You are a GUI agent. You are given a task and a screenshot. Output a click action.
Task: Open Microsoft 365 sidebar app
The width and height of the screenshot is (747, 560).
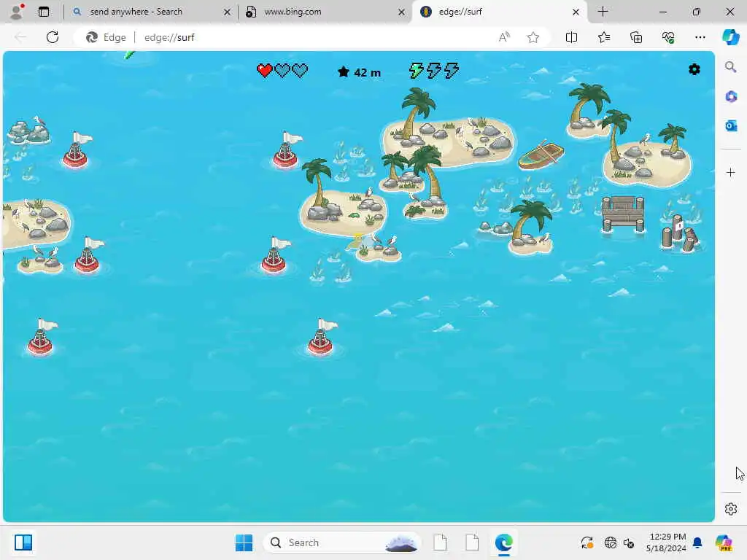tap(730, 97)
